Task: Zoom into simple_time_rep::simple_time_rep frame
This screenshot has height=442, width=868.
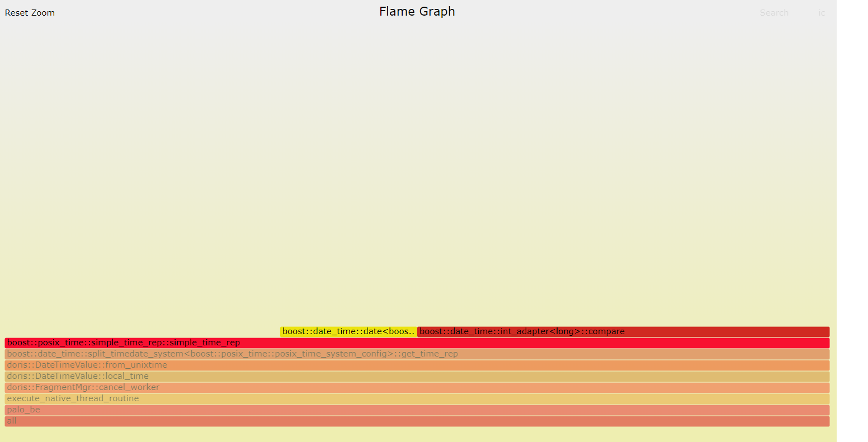Action: point(417,343)
